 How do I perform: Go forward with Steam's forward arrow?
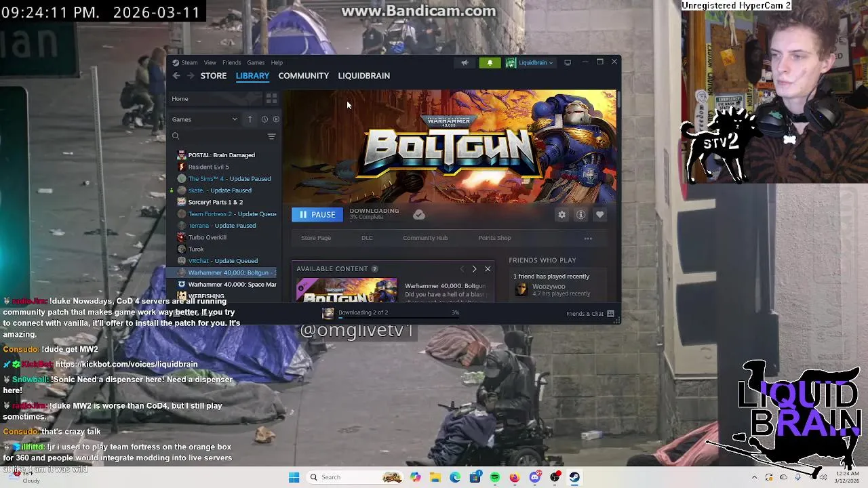(191, 76)
